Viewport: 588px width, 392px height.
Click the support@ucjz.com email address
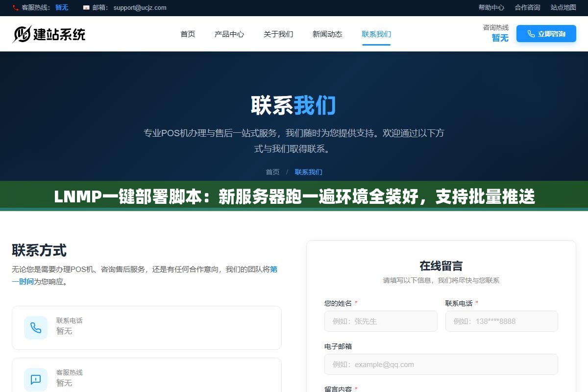point(140,7)
